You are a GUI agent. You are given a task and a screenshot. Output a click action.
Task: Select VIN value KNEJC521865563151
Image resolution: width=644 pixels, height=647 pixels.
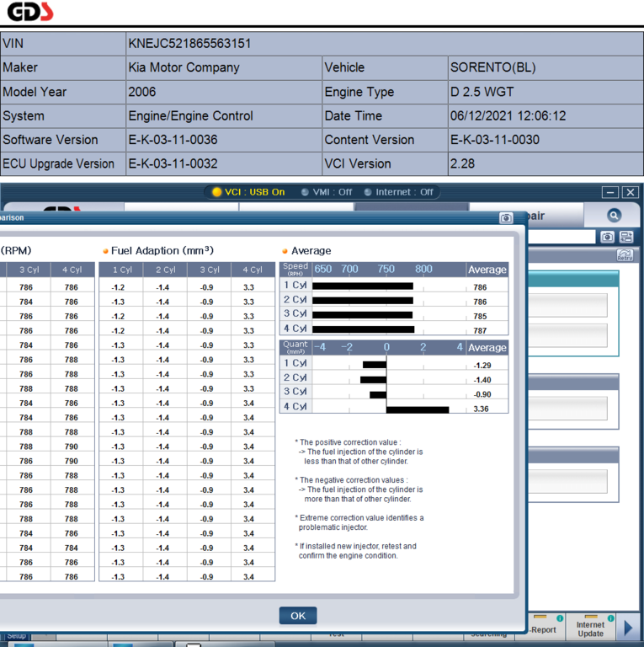189,43
